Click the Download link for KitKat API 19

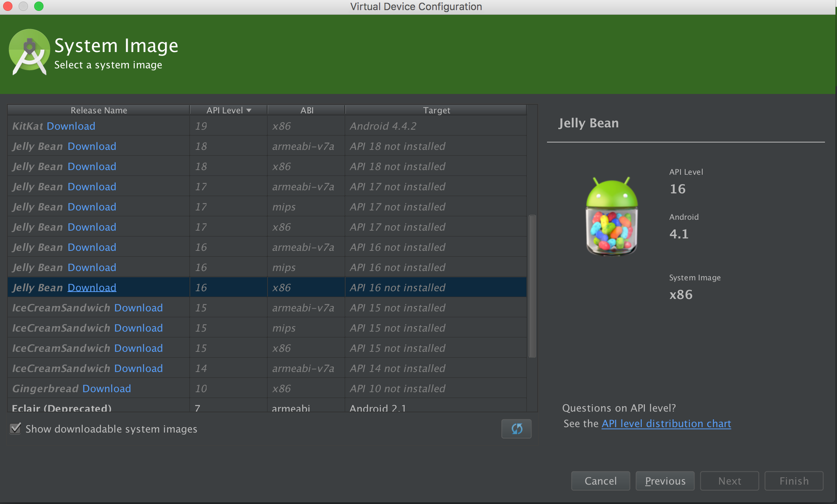[x=72, y=125]
